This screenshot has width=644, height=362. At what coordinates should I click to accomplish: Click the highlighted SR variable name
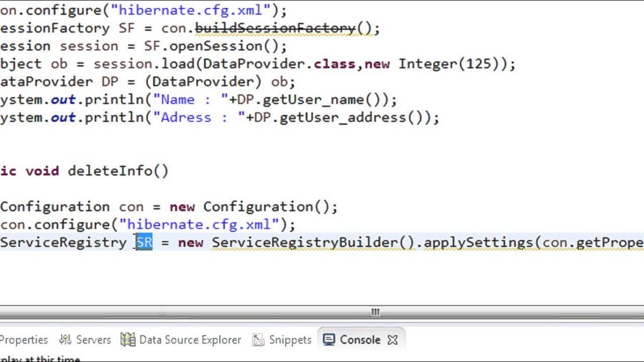click(x=144, y=242)
